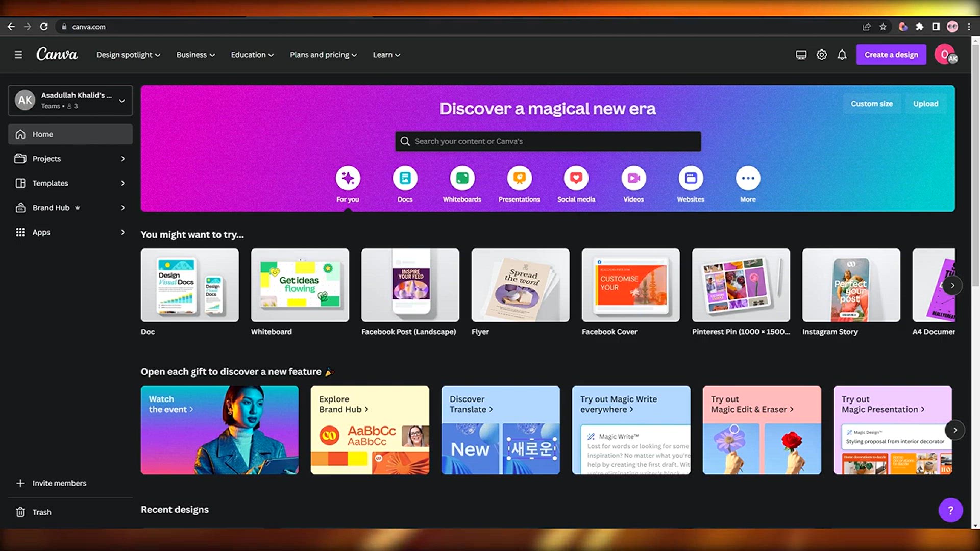Image resolution: width=980 pixels, height=551 pixels.
Task: Go back in the browser
Action: pos(11,27)
